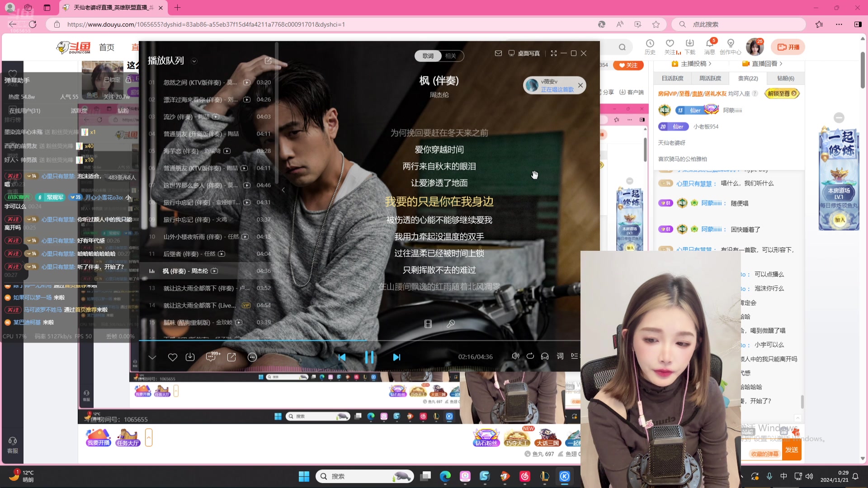Seek in the song progress bar
Screen dimensions: 868x488
359,340
